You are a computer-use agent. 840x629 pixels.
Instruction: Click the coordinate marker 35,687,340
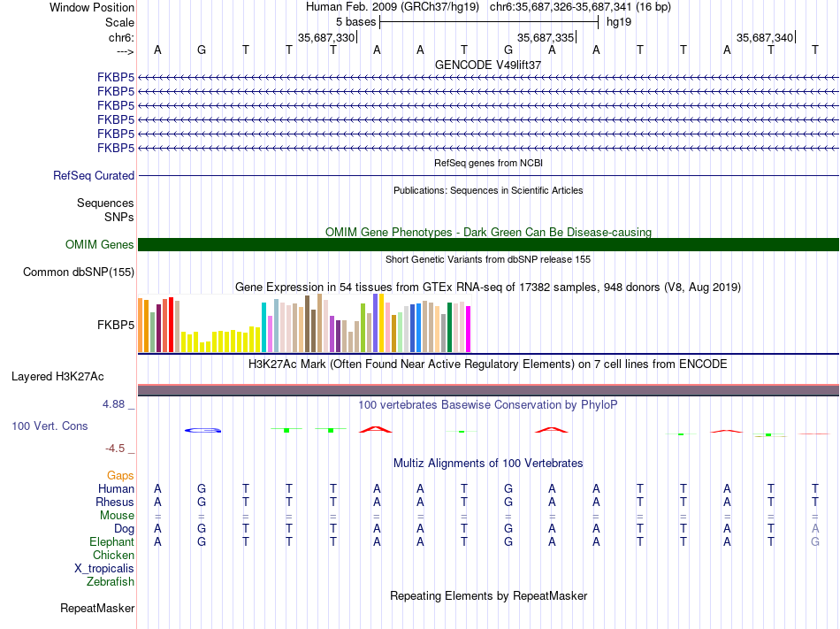pyautogui.click(x=765, y=37)
